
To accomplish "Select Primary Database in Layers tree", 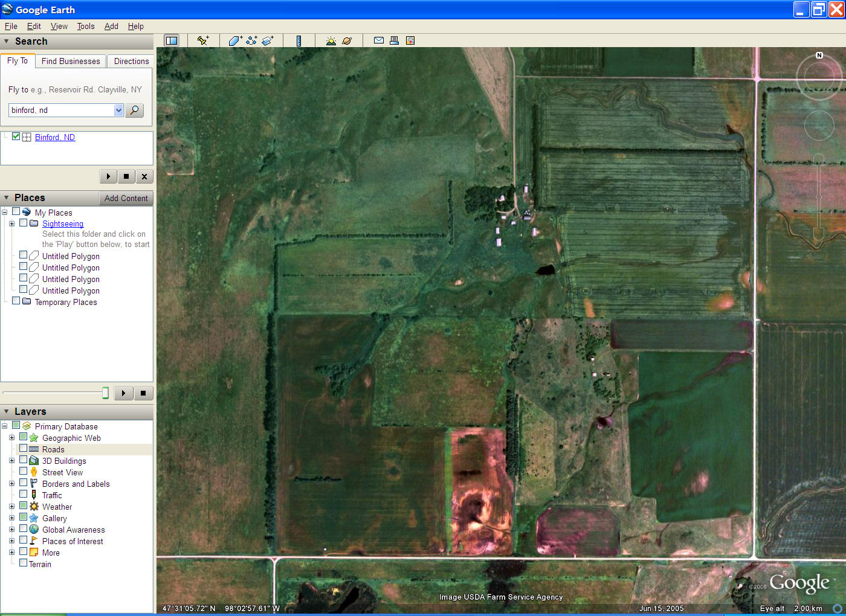I will pyautogui.click(x=66, y=426).
